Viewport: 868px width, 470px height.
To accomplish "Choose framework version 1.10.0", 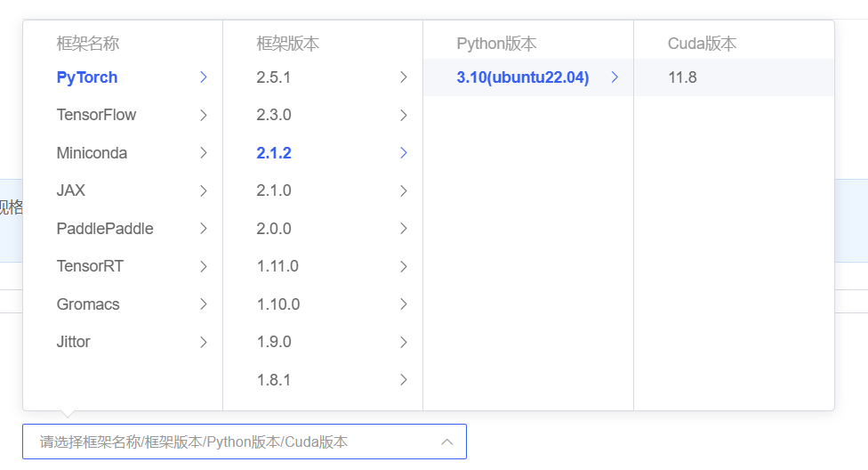I will coord(277,304).
